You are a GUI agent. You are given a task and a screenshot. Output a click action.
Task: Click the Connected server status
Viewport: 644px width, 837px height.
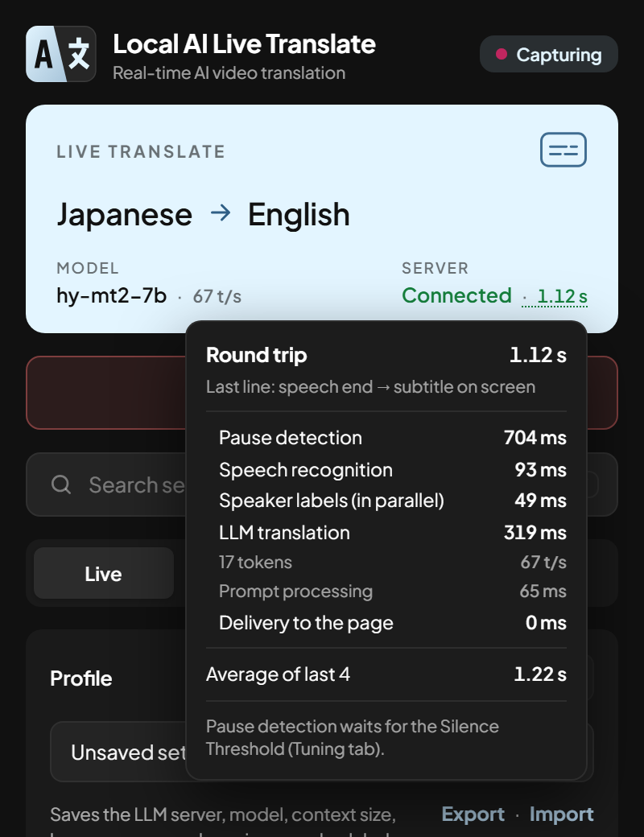(456, 295)
